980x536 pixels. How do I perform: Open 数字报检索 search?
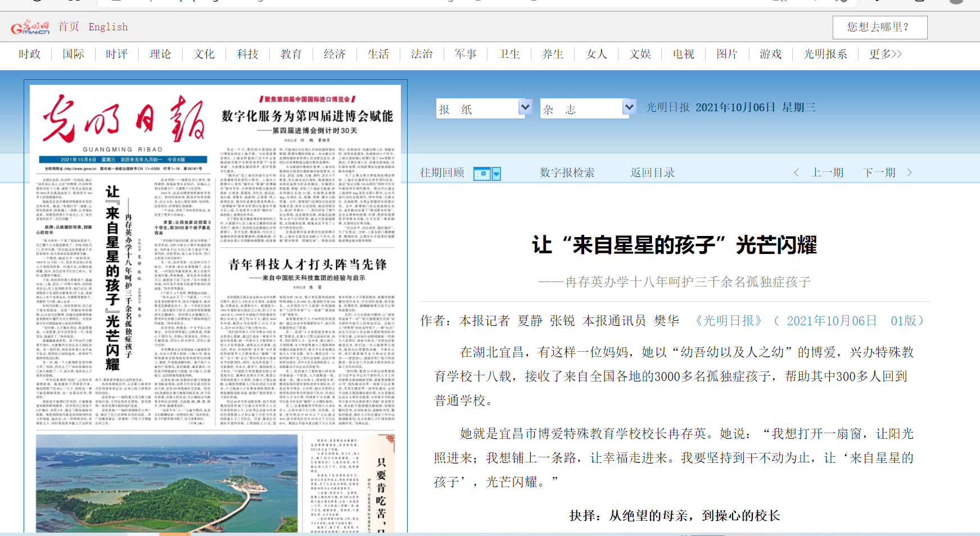pyautogui.click(x=567, y=172)
